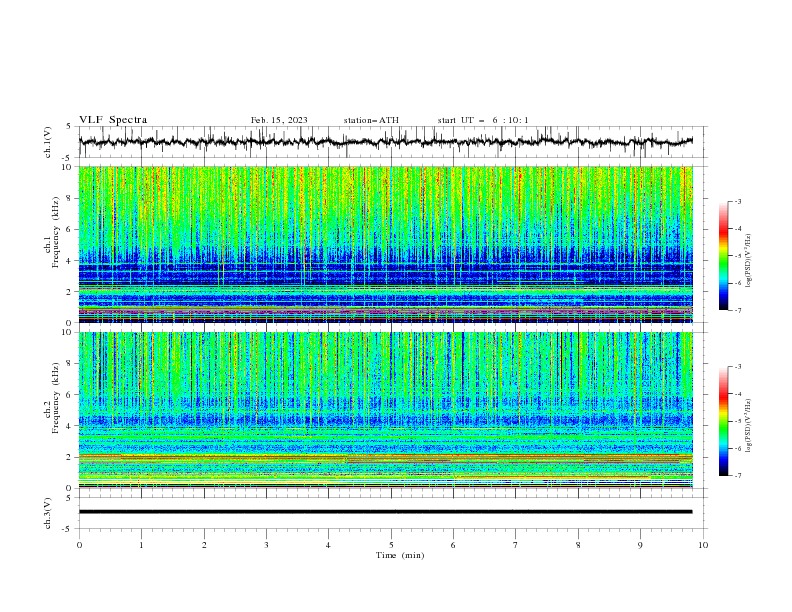The height and width of the screenshot is (612, 792).
Task: Select the "start UT = 6 :10: 1" text
Action: tap(483, 120)
